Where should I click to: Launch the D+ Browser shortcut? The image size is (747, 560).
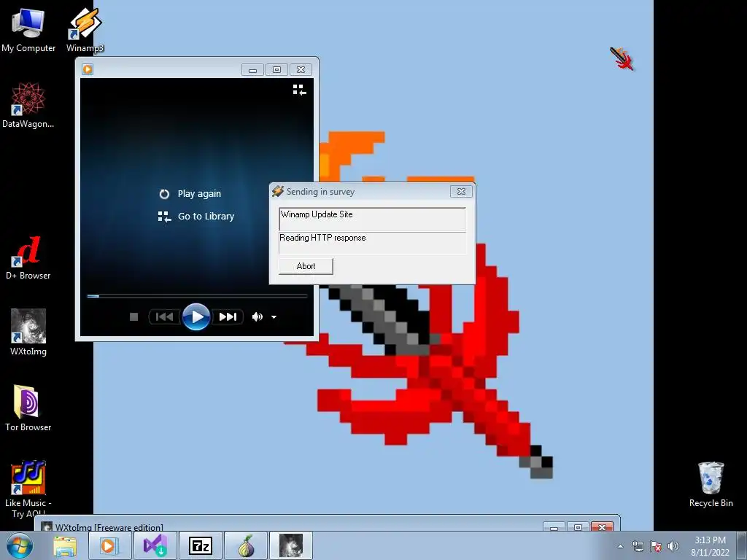point(28,257)
